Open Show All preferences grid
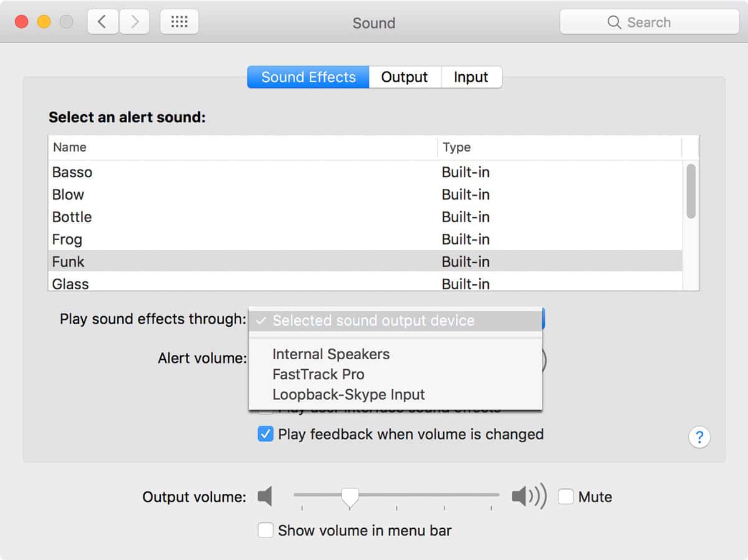The height and width of the screenshot is (560, 748). (x=180, y=21)
